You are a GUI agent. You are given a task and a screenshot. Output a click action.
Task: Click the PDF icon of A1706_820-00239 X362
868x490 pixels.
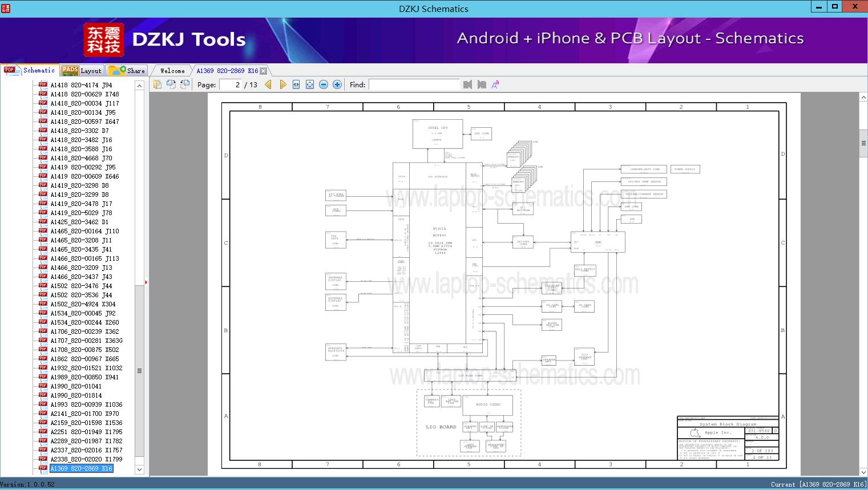point(43,331)
